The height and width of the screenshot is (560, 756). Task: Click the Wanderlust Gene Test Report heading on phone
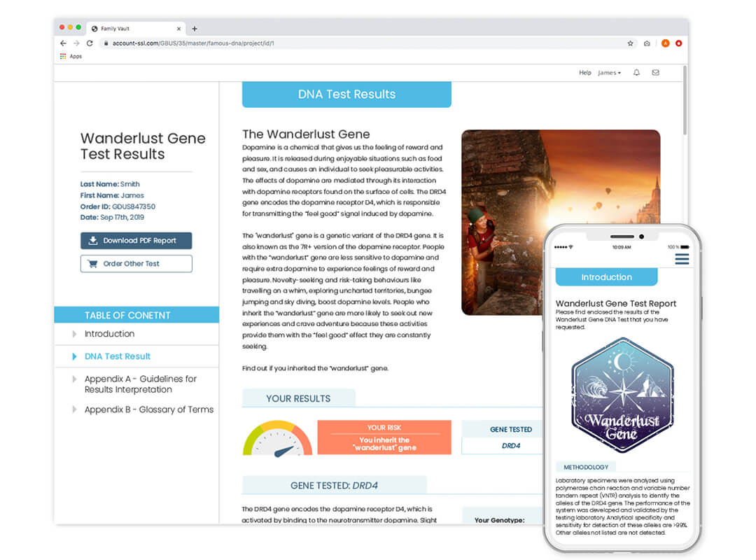tap(616, 303)
